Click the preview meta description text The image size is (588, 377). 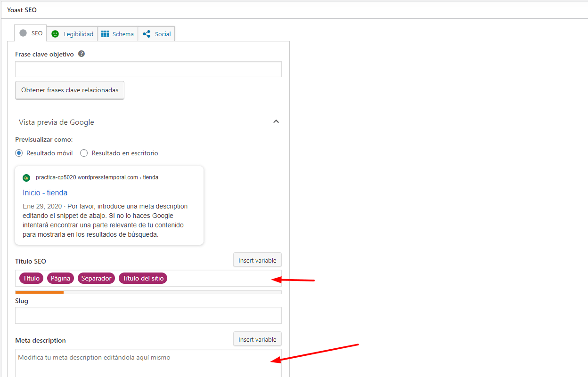(106, 220)
